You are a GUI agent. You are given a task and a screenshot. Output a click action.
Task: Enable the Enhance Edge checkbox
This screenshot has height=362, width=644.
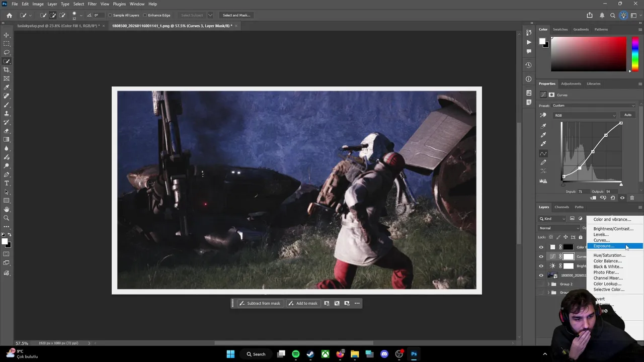pyautogui.click(x=145, y=15)
